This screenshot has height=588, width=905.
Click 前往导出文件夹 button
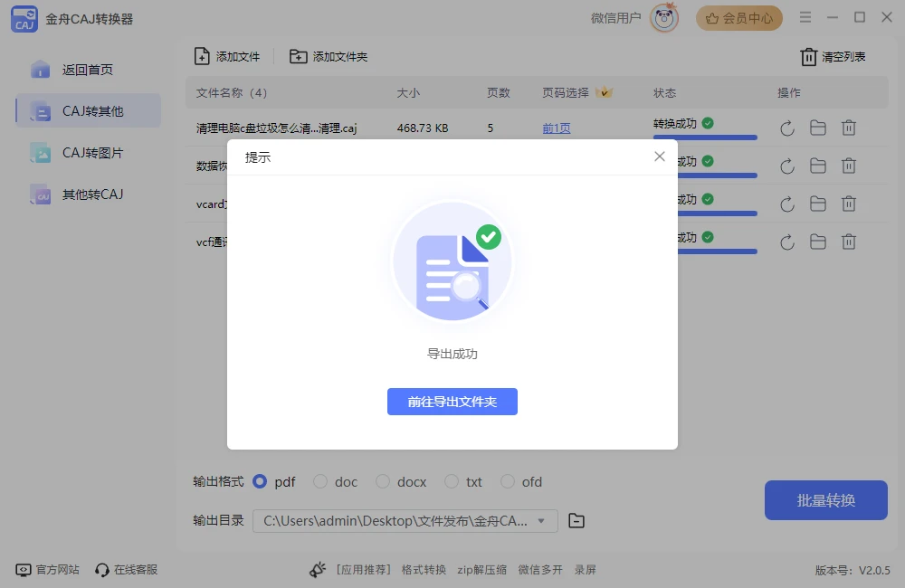pyautogui.click(x=452, y=402)
